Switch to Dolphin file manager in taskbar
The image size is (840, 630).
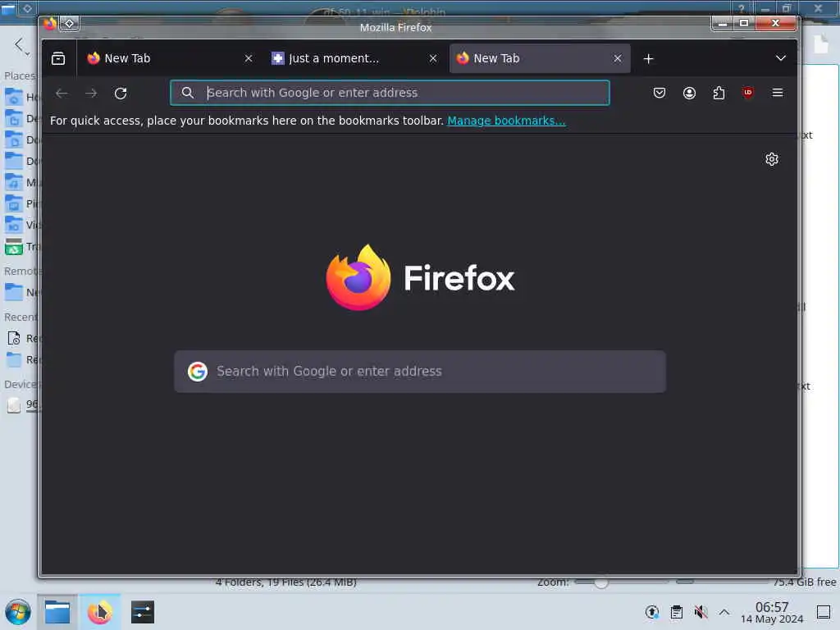click(57, 612)
